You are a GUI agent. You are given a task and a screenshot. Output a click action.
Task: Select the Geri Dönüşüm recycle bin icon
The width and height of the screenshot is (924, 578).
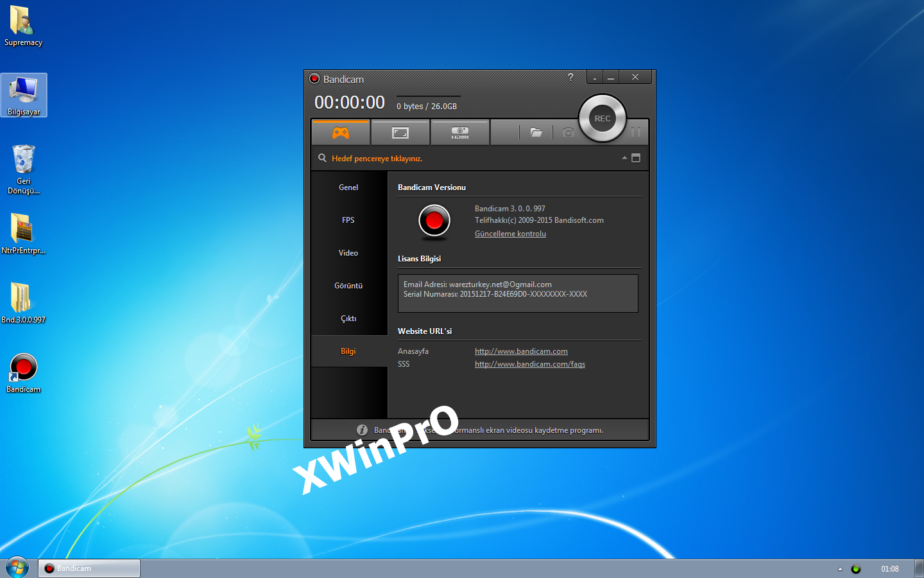click(24, 170)
